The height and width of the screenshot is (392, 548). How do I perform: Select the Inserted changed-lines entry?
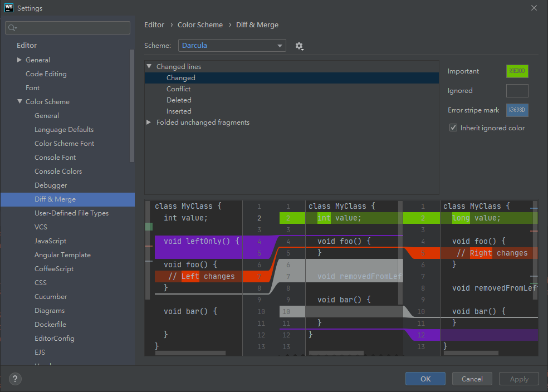pyautogui.click(x=179, y=111)
